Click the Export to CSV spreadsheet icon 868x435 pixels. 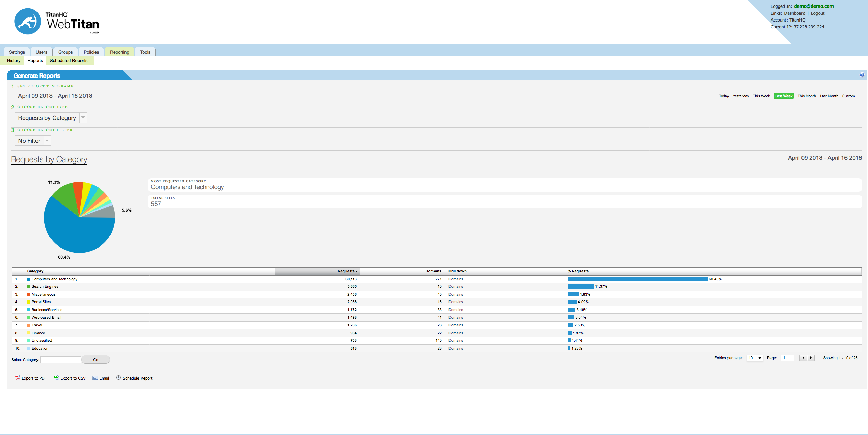coord(56,378)
